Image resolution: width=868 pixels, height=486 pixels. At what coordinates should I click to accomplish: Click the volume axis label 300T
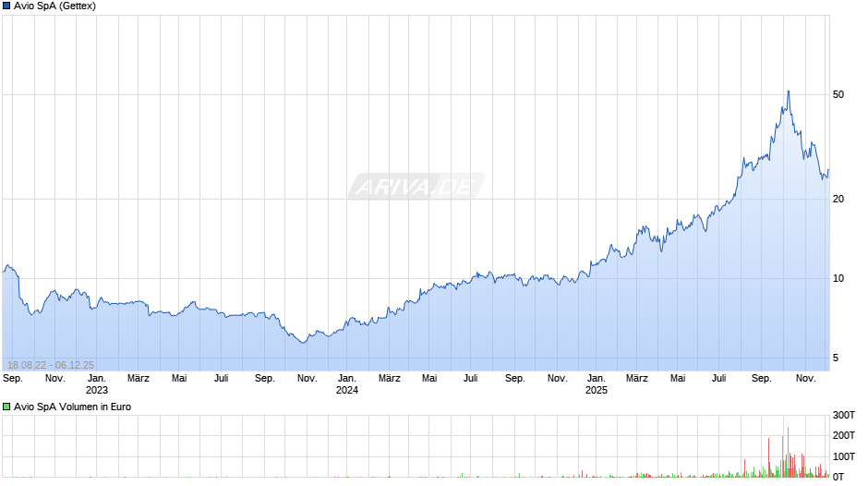pos(844,416)
